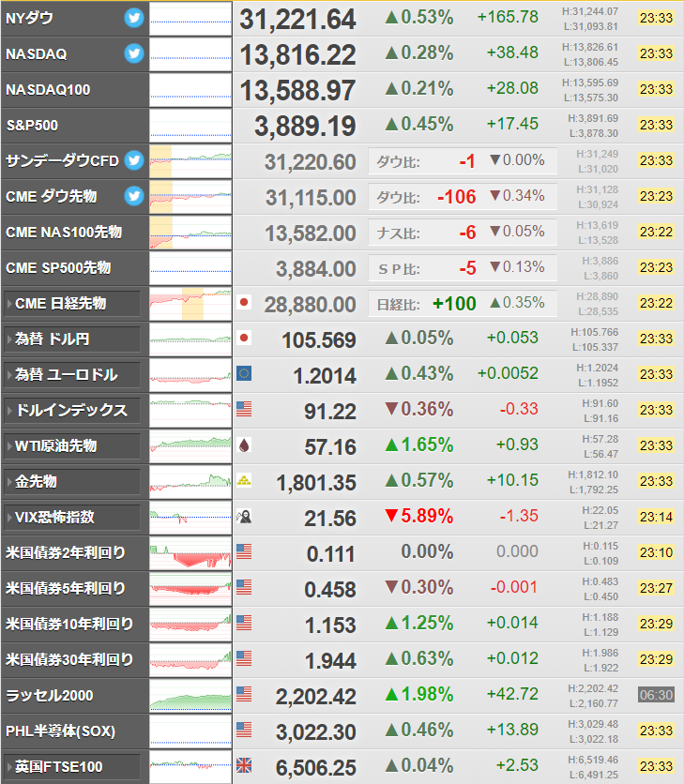Open the NYダウ mini chart

point(190,19)
